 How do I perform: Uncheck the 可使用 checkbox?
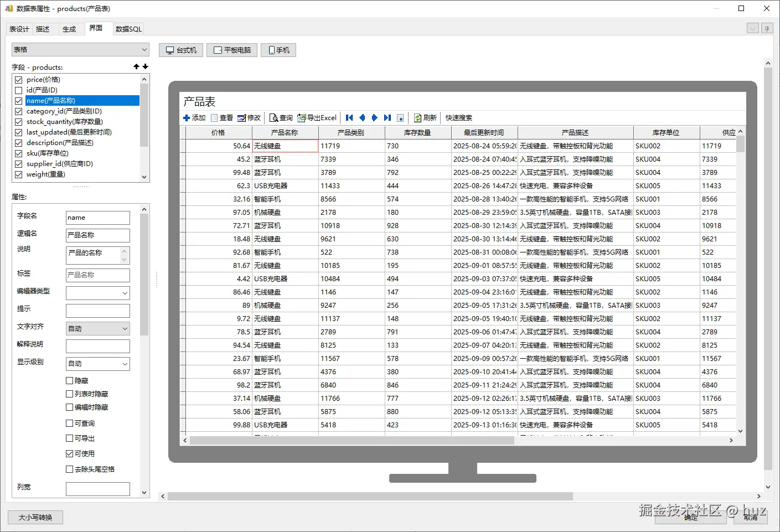click(70, 454)
